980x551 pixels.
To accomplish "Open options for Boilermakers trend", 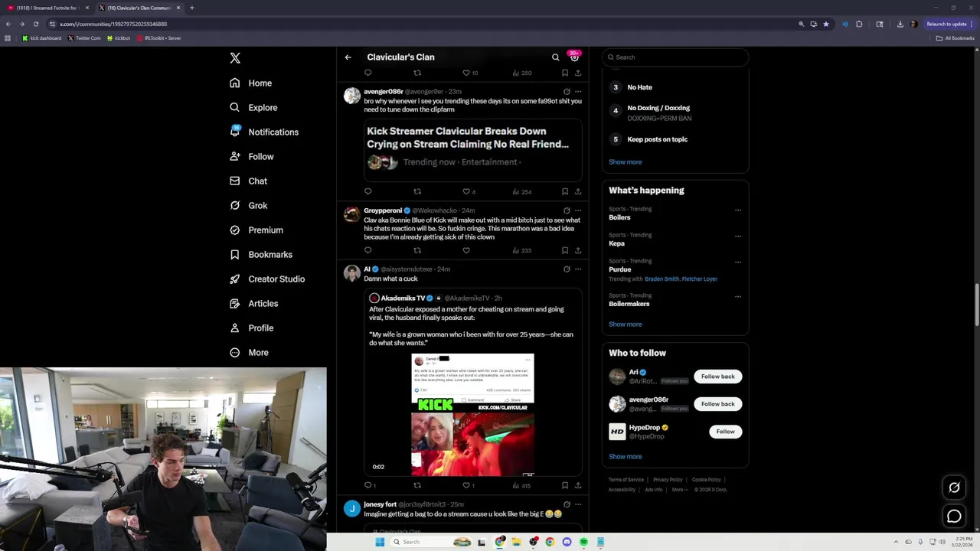I will pos(738,296).
